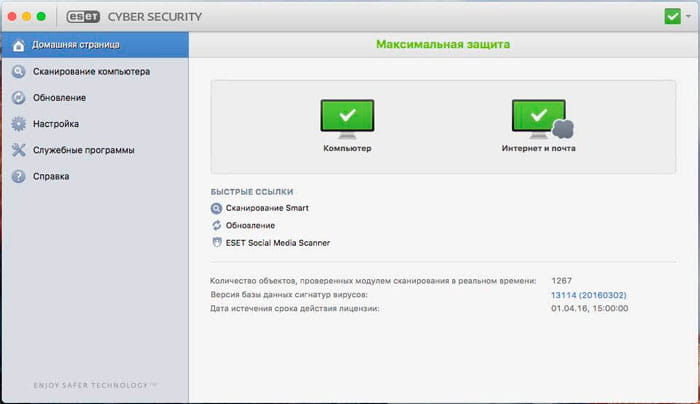The width and height of the screenshot is (700, 404).
Task: Start Сканирование Smart from quick links
Action: pyautogui.click(x=267, y=208)
